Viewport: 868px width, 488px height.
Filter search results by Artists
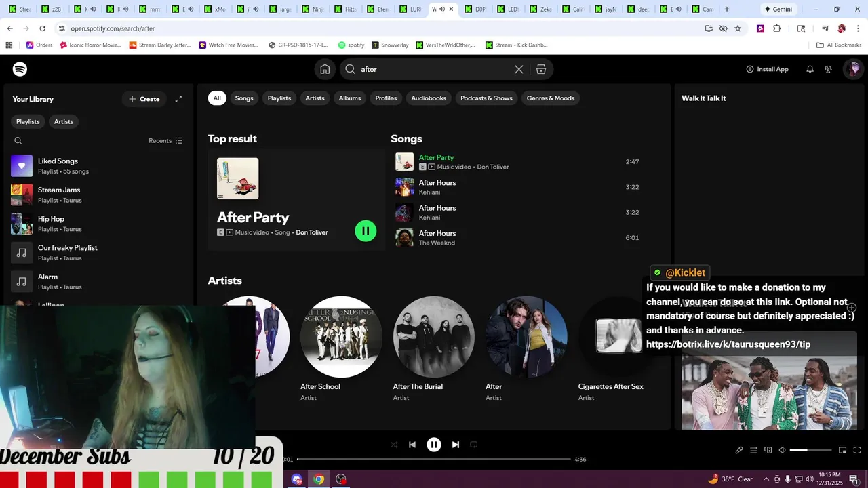[x=315, y=98]
